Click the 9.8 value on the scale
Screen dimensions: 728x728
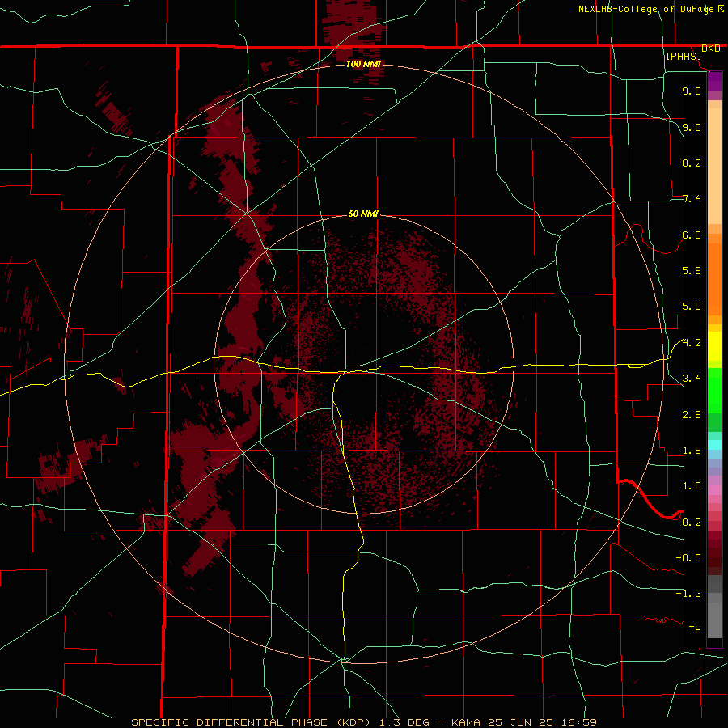point(692,91)
